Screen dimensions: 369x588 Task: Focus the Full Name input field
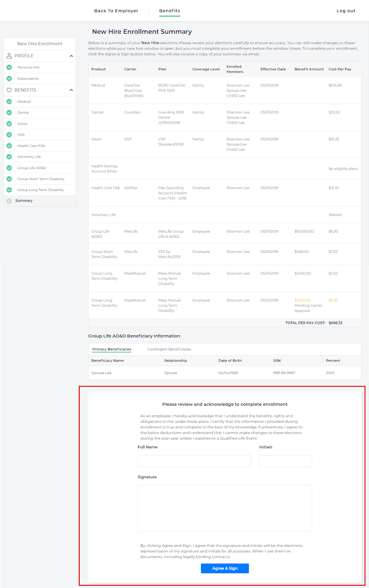[x=194, y=461]
